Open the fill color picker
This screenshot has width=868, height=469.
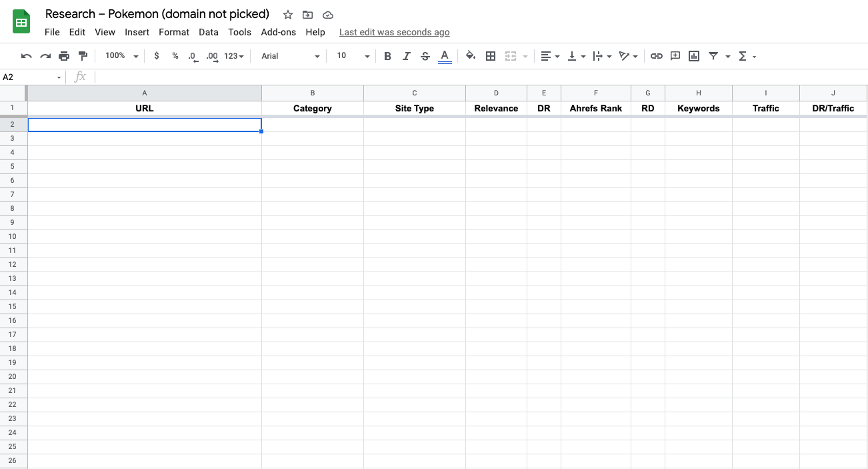coord(471,56)
